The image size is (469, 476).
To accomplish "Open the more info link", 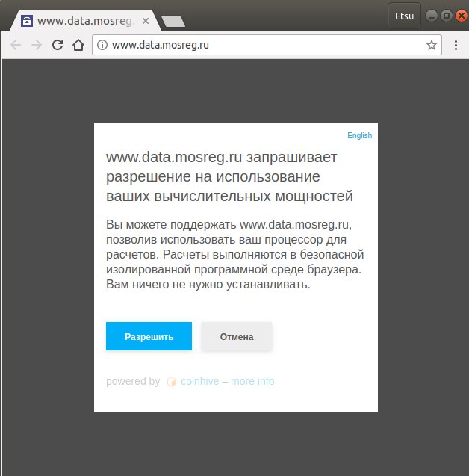I will [x=252, y=381].
